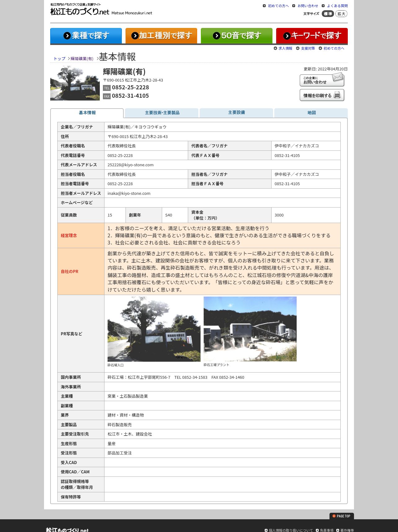Click the footer 松江ものづくり.net logo

pyautogui.click(x=67, y=530)
